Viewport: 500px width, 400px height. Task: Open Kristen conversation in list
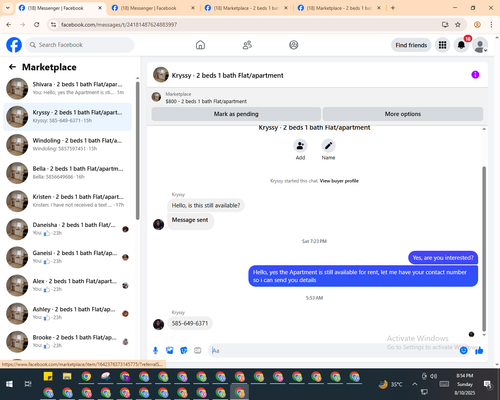pyautogui.click(x=67, y=201)
